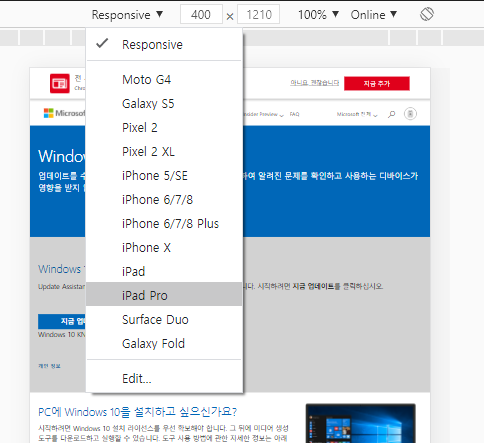Open the FAQ nav link

294,114
